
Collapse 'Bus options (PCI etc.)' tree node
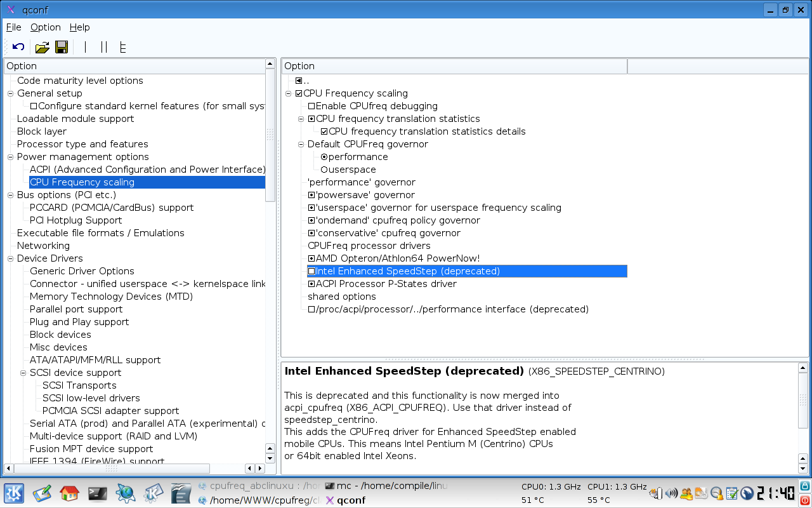10,195
